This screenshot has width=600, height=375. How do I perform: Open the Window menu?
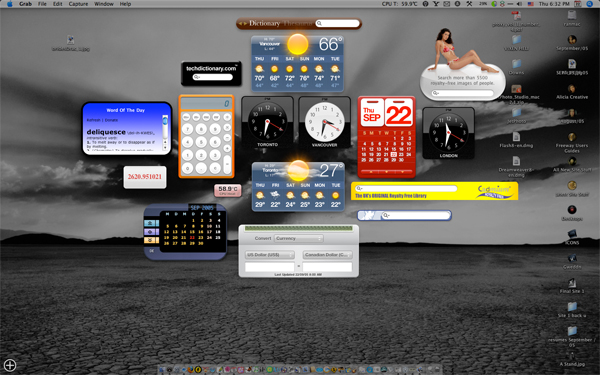[104, 4]
